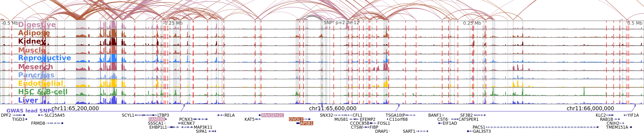This screenshot has height=134, width=644.
Task: Open the highlighted AP5B1 gene label
Action: (x=306, y=123)
